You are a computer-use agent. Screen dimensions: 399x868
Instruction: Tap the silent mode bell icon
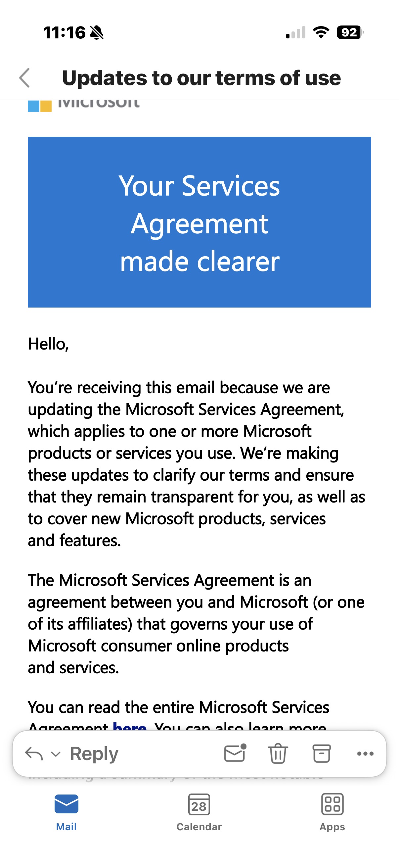pos(97,33)
